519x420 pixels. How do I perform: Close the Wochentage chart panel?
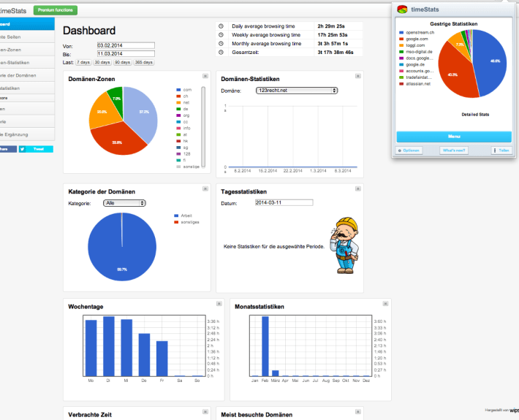(217, 303)
